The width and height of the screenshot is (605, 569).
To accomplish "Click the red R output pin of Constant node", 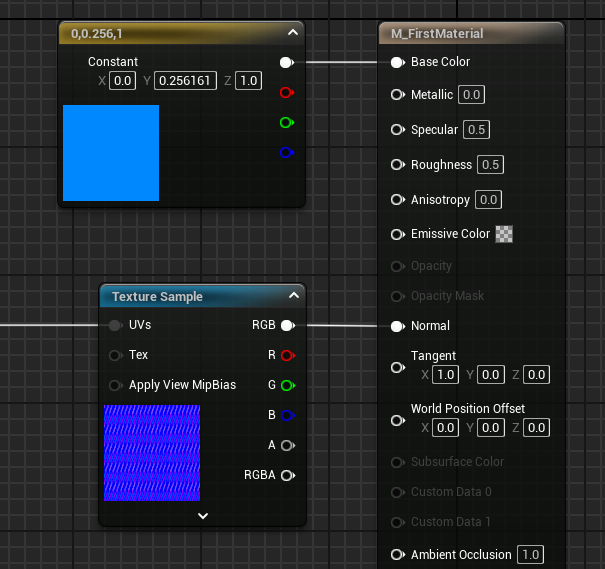I will [x=287, y=93].
